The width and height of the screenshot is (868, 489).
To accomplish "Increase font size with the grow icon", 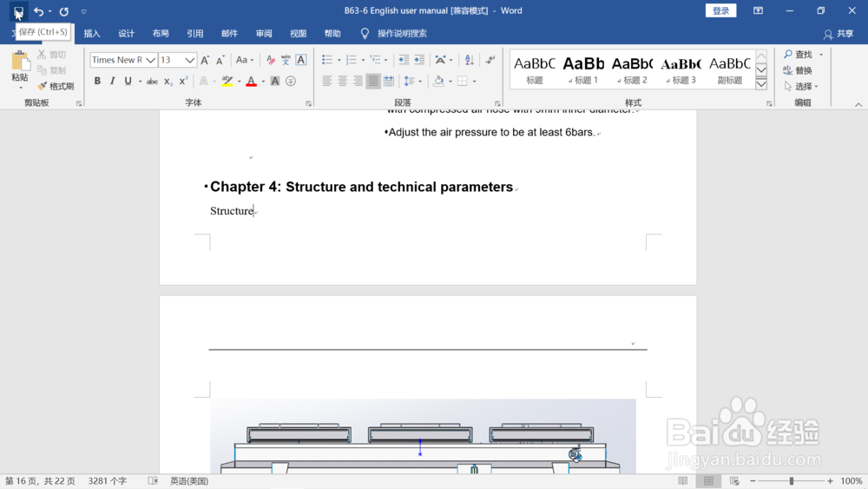I will (205, 60).
